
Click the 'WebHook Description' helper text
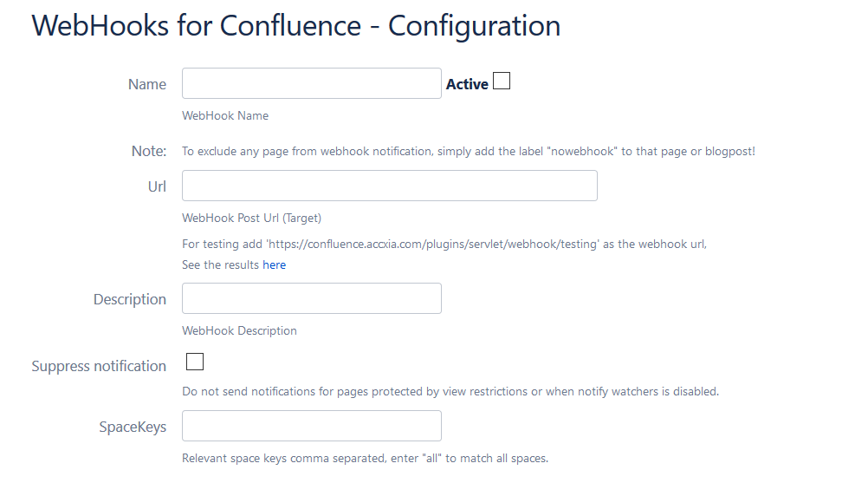(x=239, y=330)
